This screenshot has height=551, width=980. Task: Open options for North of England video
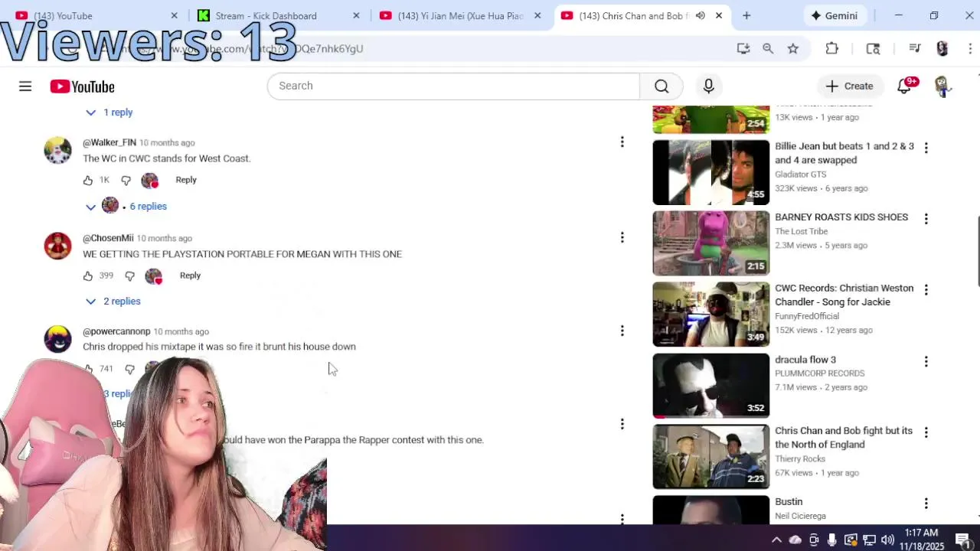pyautogui.click(x=926, y=432)
